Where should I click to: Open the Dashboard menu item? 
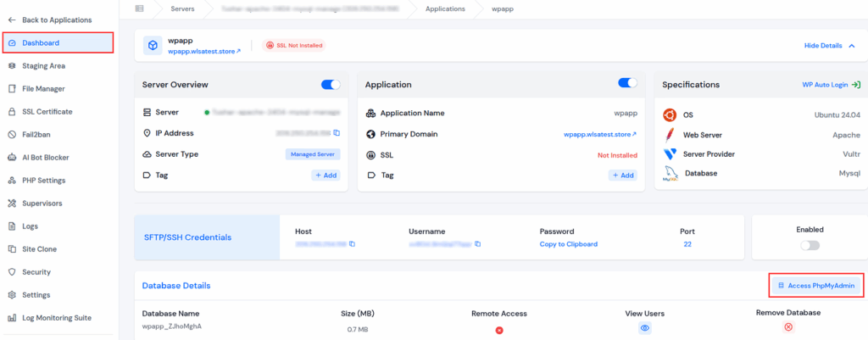58,42
